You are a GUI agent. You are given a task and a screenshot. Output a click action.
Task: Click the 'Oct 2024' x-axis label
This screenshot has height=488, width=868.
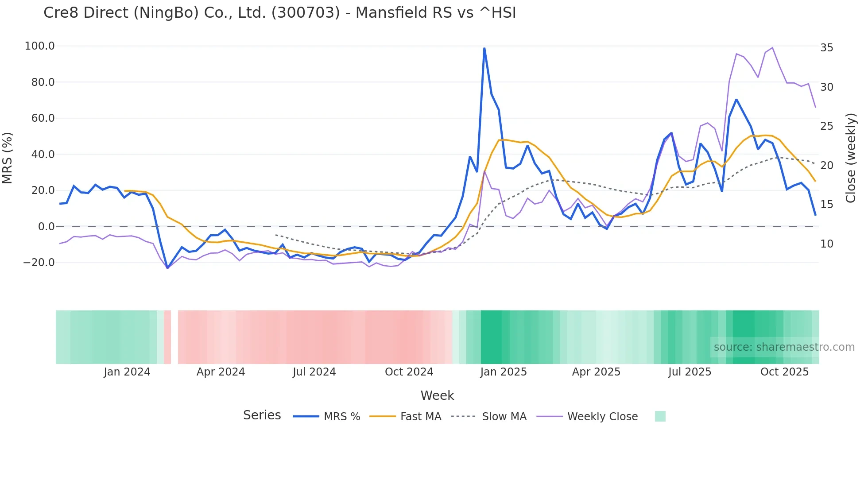[x=409, y=372]
